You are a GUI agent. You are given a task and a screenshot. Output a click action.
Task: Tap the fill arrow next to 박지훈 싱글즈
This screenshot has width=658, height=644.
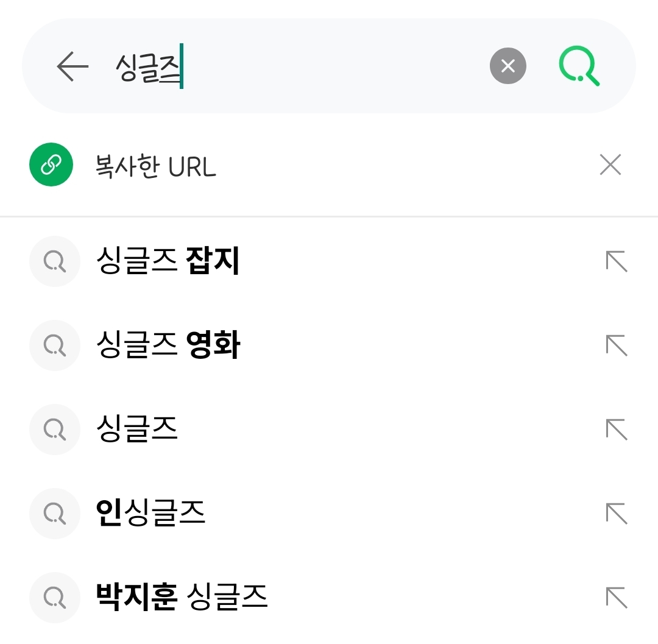coord(616,598)
